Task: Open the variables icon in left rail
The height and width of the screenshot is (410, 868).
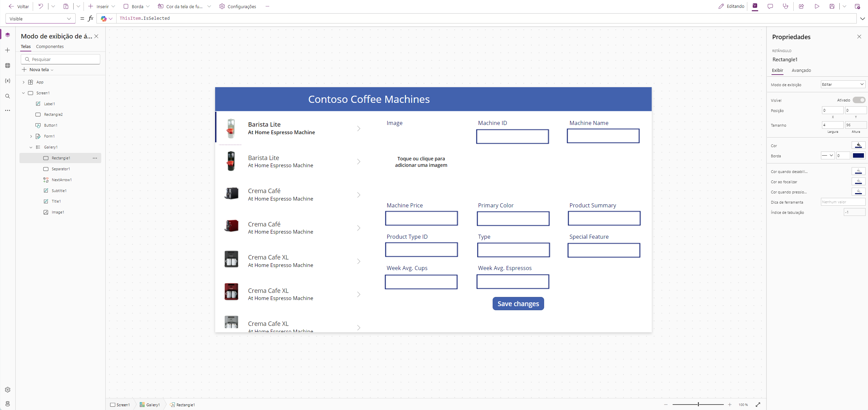Action: 8,81
